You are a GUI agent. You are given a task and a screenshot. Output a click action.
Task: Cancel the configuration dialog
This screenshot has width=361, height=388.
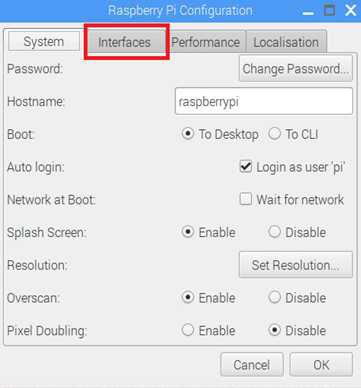[252, 365]
